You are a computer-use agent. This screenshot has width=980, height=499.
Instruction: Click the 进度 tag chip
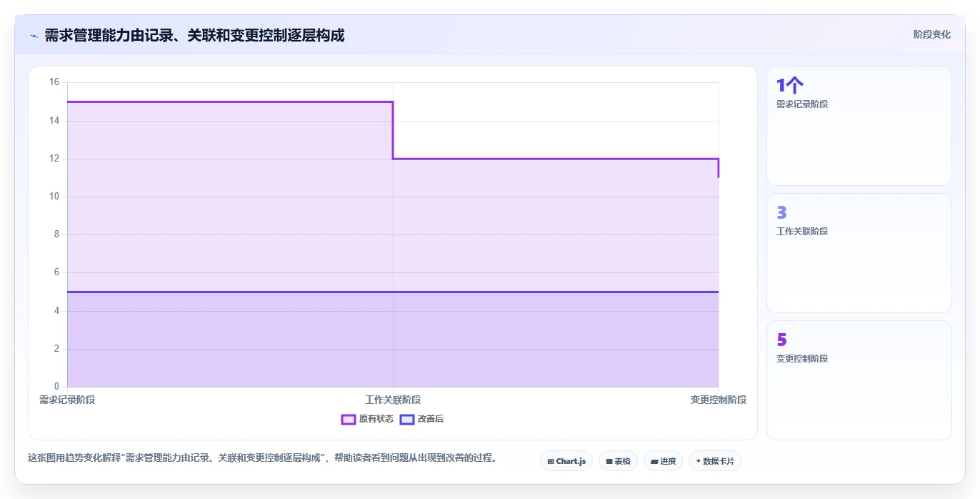663,461
